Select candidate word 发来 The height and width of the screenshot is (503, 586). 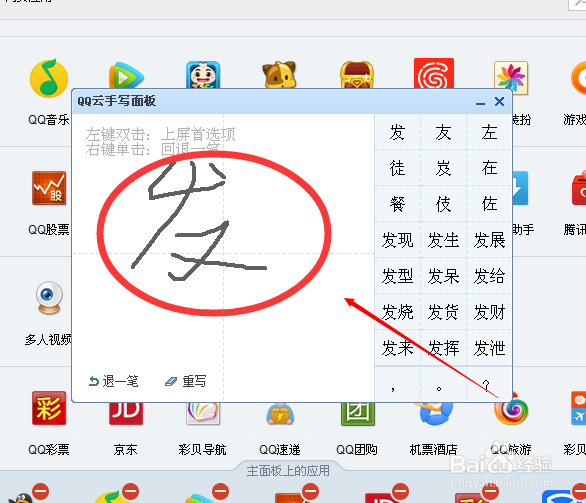[397, 348]
